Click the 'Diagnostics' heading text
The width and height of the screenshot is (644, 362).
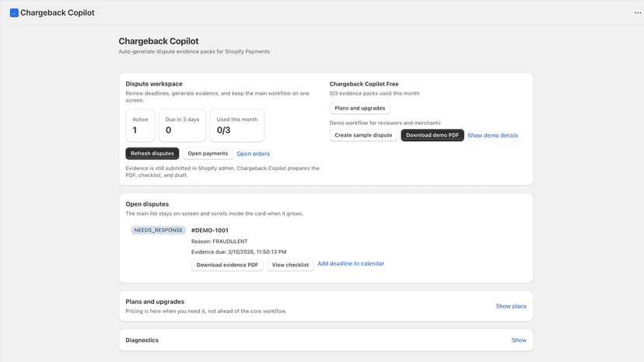142,340
